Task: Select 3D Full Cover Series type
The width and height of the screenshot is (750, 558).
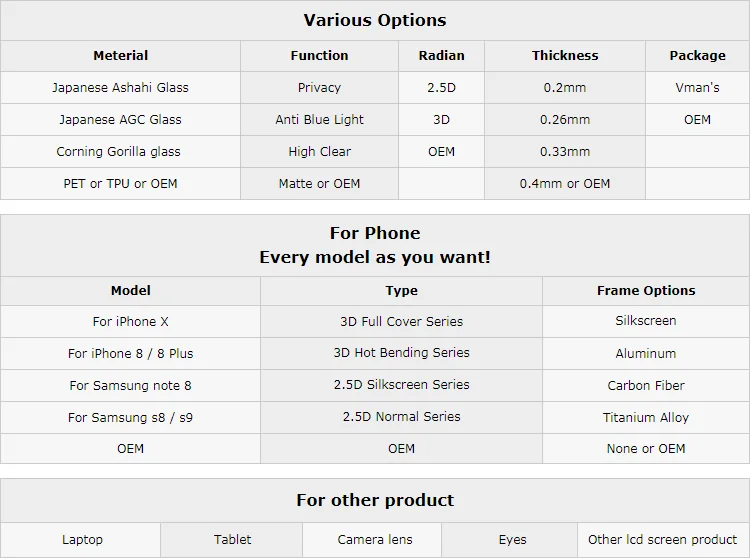Action: [x=401, y=322]
